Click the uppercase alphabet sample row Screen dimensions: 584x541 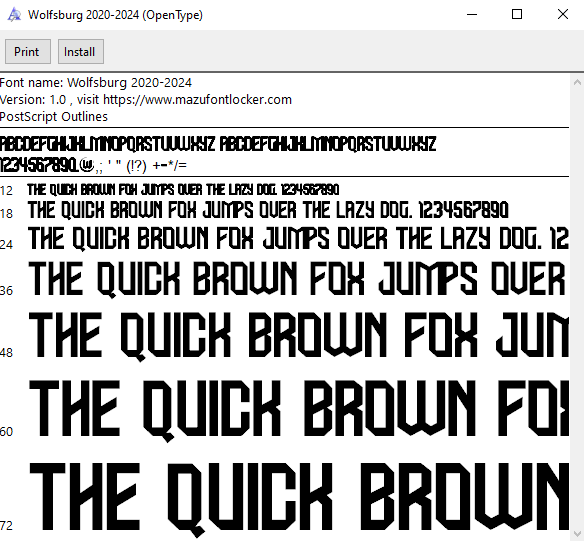coord(218,144)
